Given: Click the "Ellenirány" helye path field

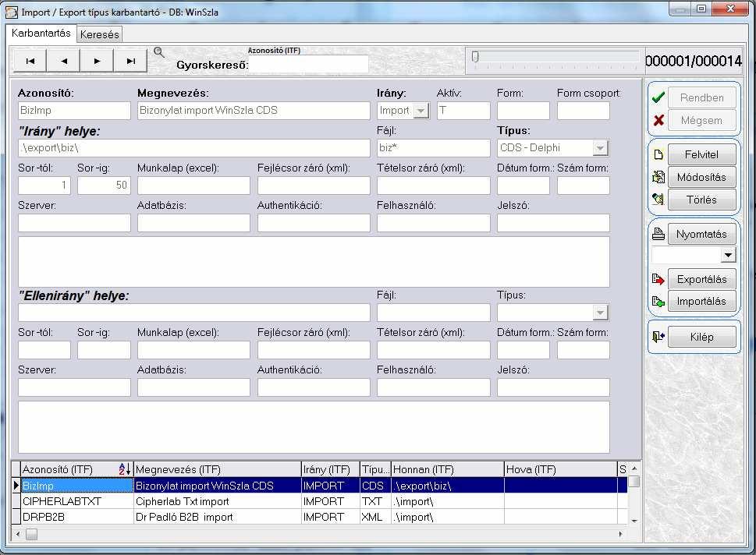Looking at the screenshot, I should click(x=193, y=313).
